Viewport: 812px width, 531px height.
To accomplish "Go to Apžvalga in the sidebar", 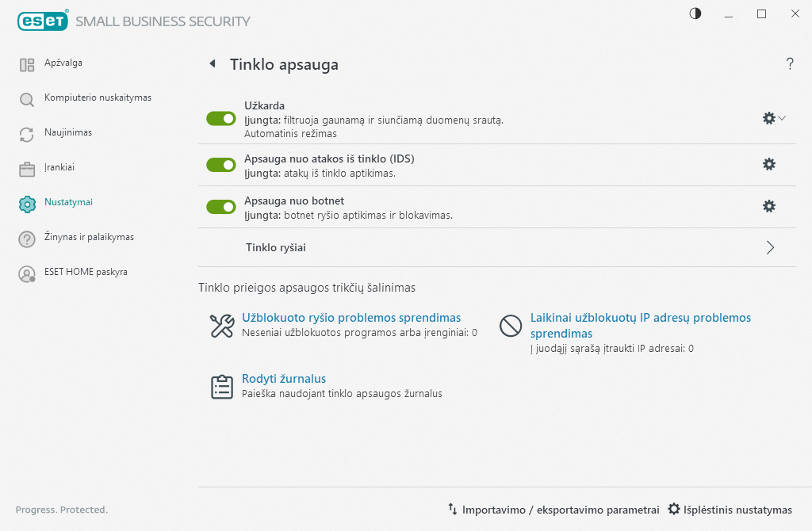I will [63, 63].
